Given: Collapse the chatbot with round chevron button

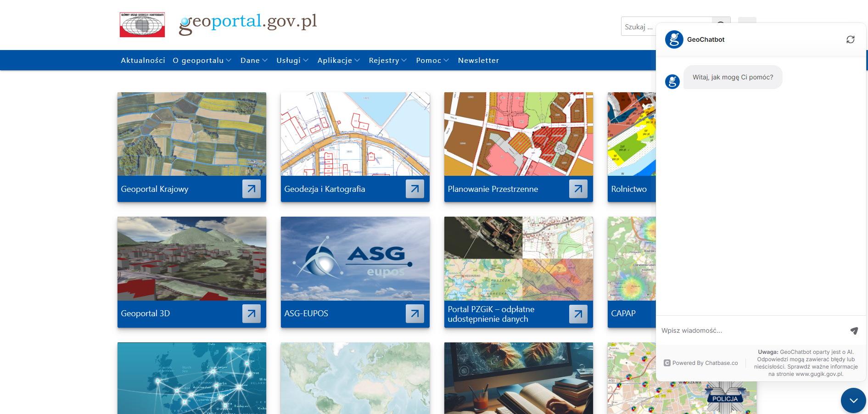Looking at the screenshot, I should pos(853,400).
